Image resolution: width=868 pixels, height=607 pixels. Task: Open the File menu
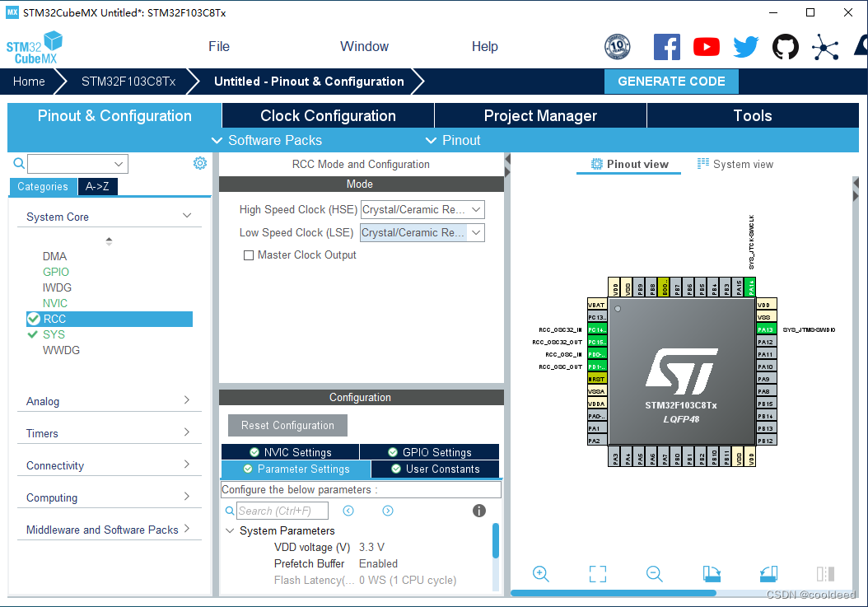[x=219, y=46]
